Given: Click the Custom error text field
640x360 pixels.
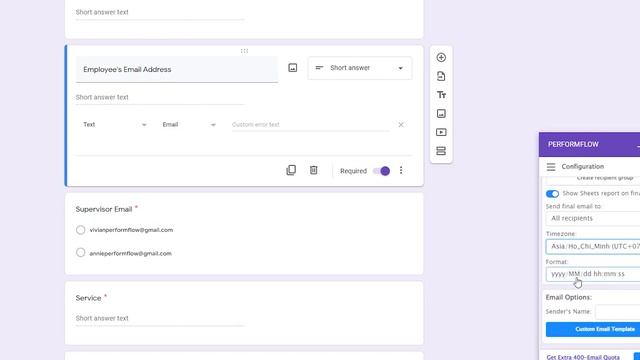Looking at the screenshot, I should click(310, 124).
